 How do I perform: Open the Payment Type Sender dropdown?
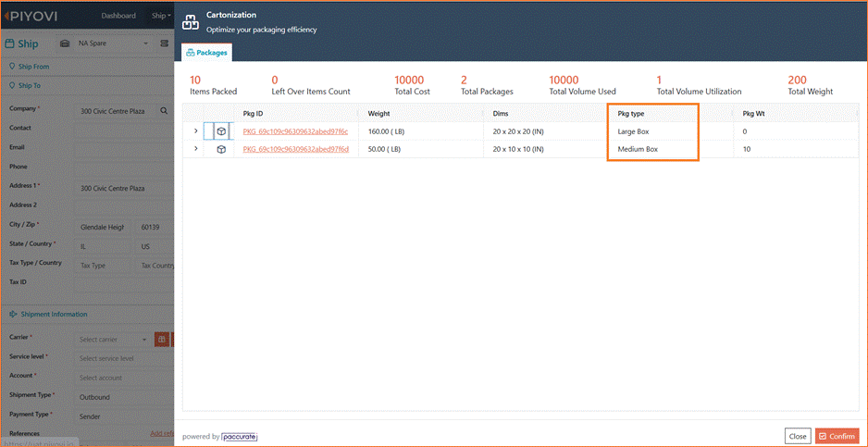coord(125,416)
